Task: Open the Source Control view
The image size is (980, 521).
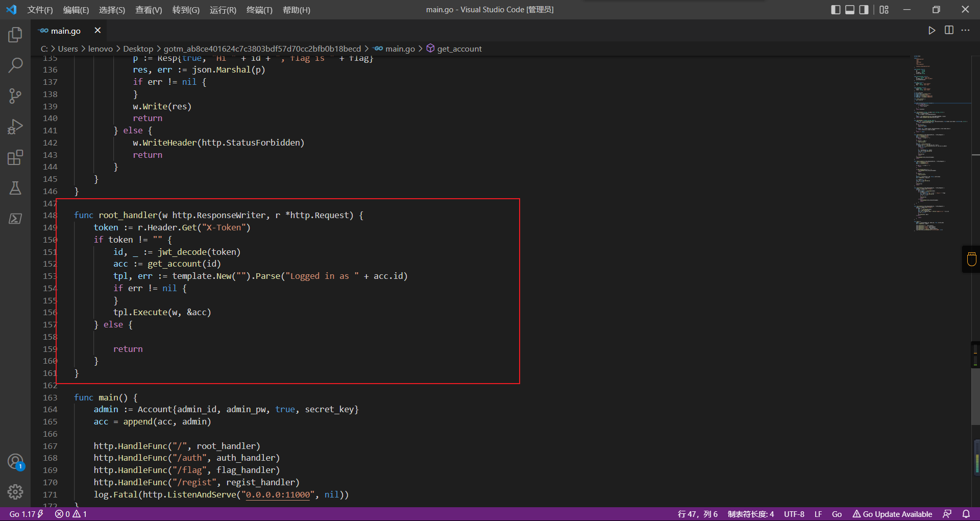Action: click(x=15, y=96)
